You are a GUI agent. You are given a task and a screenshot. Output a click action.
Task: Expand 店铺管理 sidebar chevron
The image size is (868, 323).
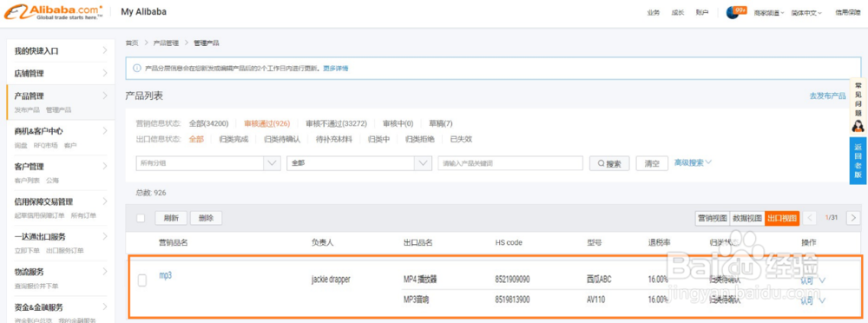tap(105, 73)
